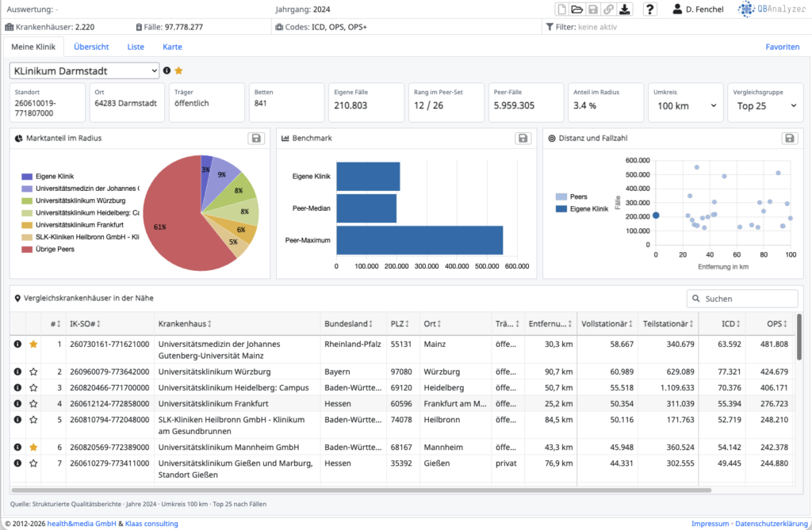Viewport: 812px width, 530px height.
Task: Open the Vergleichsgruppe Top 25 dropdown
Action: (x=766, y=105)
